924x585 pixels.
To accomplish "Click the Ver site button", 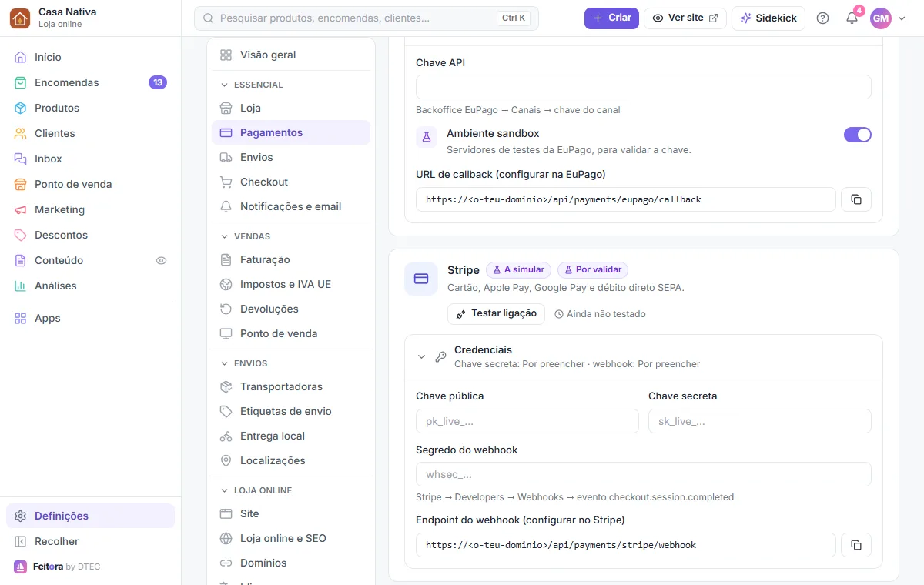I will pos(685,18).
